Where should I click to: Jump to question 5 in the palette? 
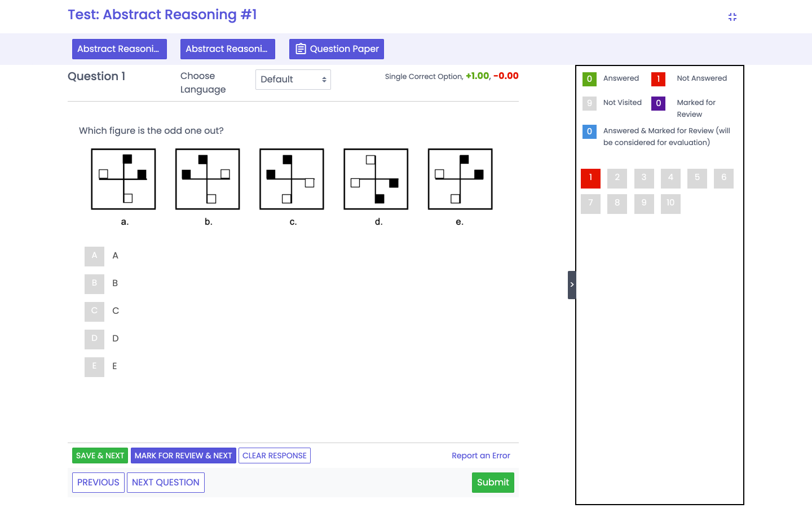(x=697, y=178)
